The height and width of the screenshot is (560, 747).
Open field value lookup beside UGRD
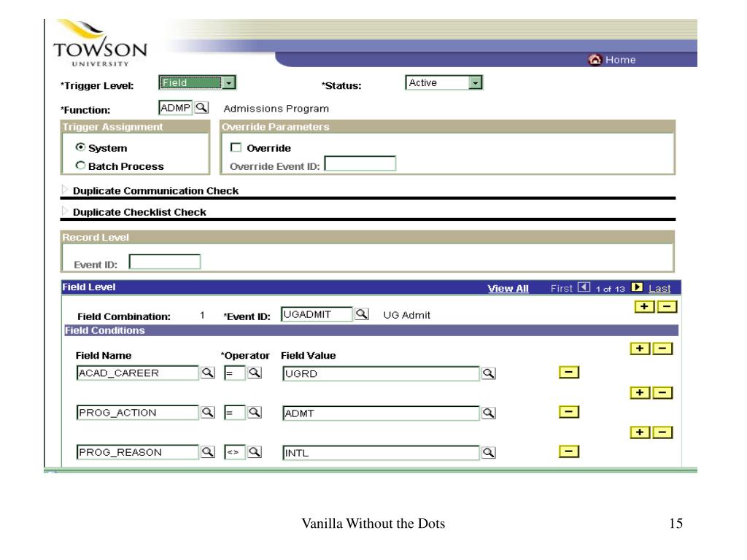coord(488,373)
